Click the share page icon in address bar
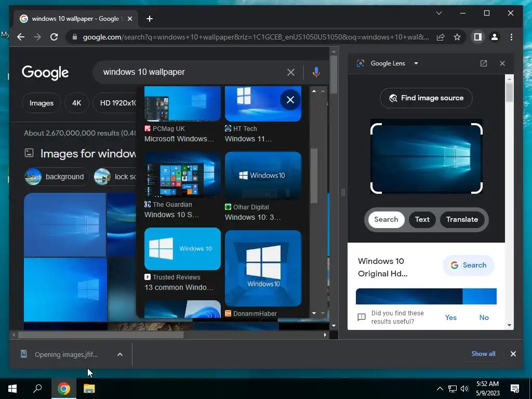532x399 pixels. point(441,37)
